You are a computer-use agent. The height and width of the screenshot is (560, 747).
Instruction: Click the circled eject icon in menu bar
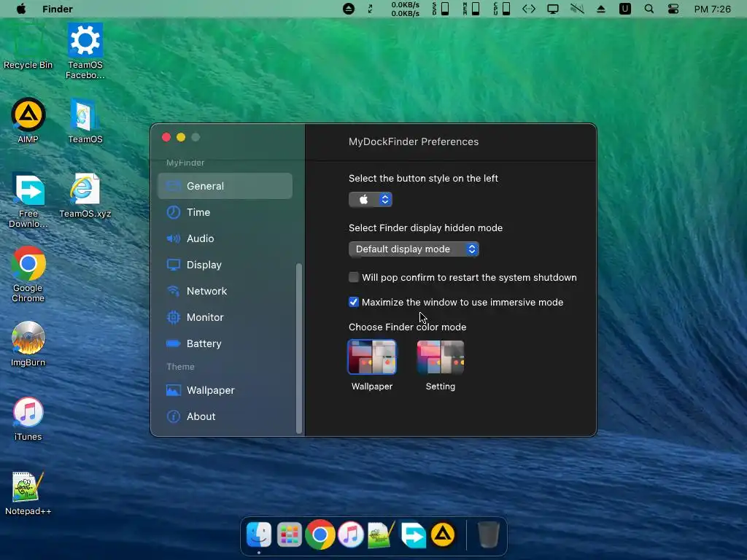pyautogui.click(x=349, y=9)
